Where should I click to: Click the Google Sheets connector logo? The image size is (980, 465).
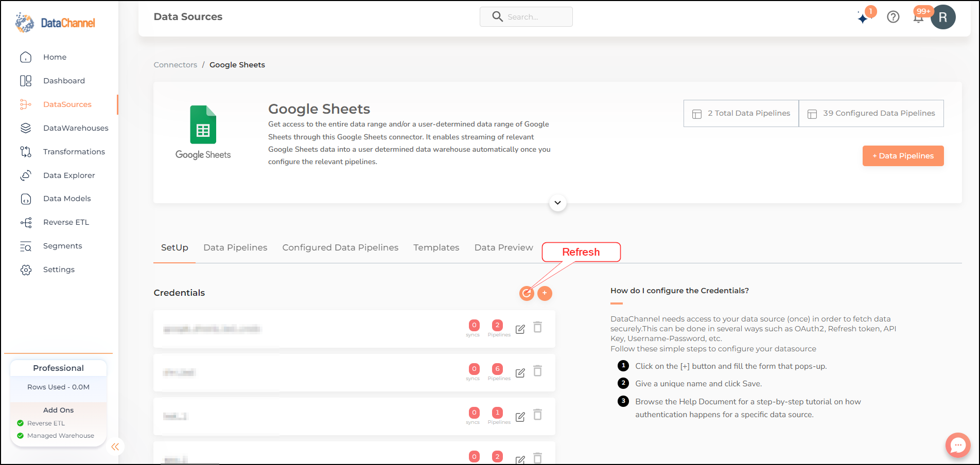[x=203, y=132]
